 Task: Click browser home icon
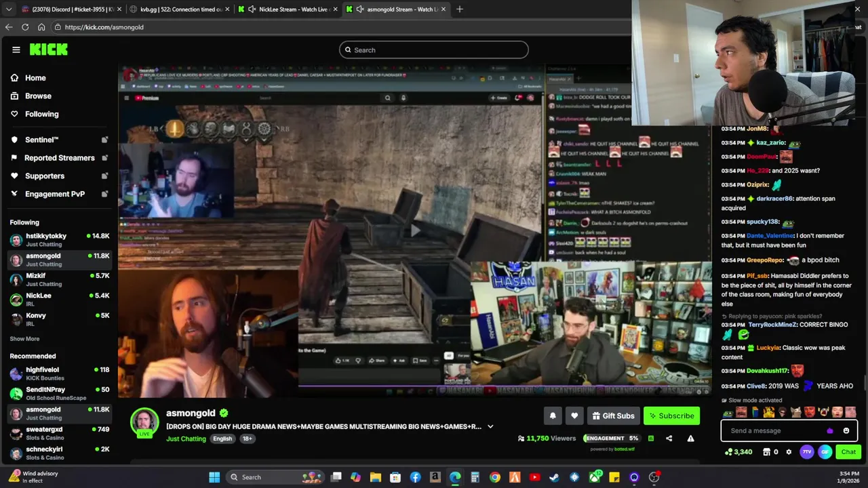[x=41, y=27]
